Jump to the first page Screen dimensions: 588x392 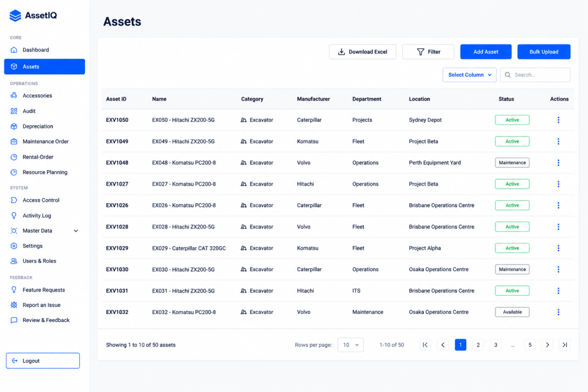pos(425,345)
